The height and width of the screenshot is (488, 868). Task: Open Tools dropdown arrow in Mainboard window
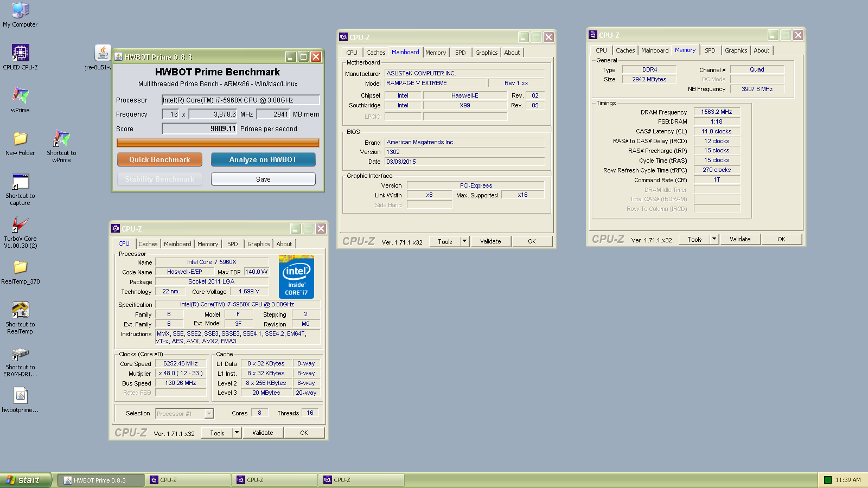pyautogui.click(x=464, y=241)
